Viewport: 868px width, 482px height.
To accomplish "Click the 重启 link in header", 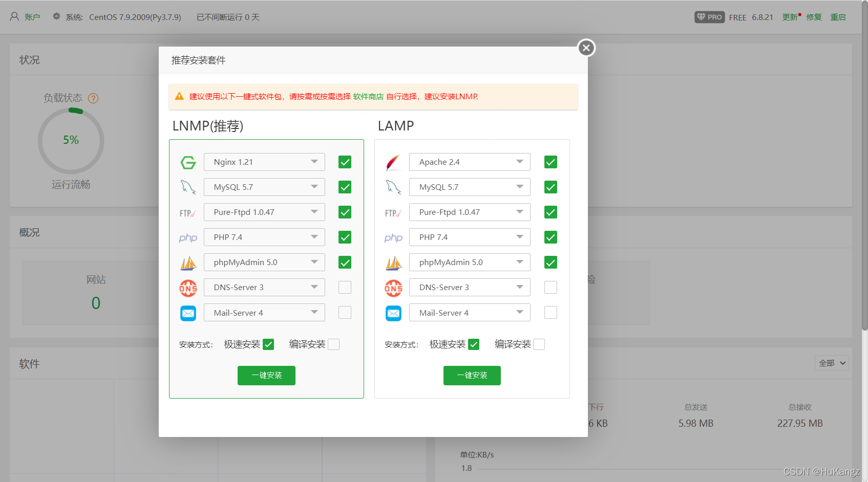I will pyautogui.click(x=838, y=17).
